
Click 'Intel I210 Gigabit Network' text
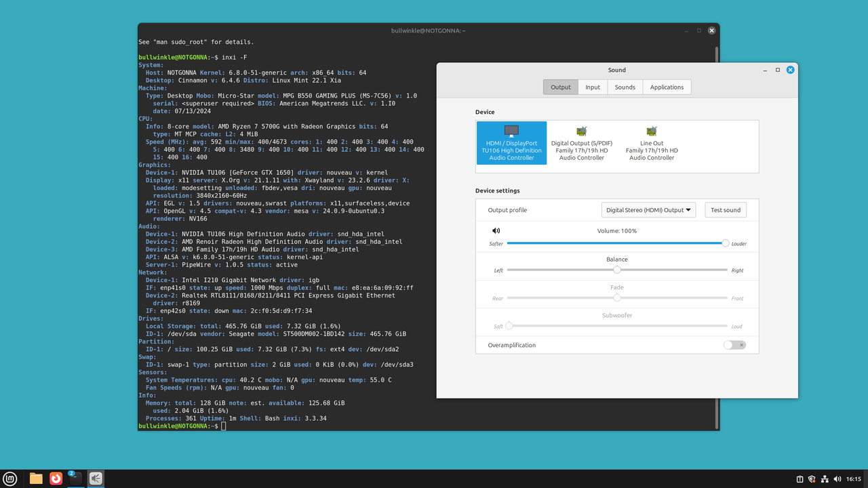tap(229, 280)
